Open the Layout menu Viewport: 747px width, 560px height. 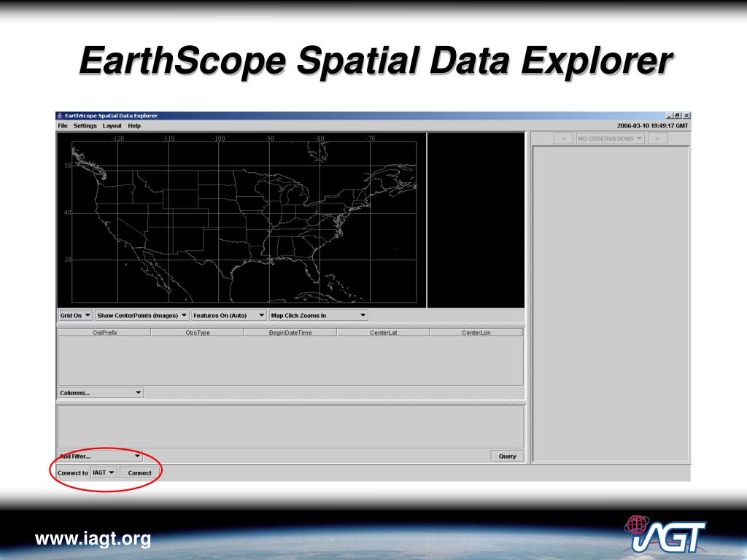112,125
